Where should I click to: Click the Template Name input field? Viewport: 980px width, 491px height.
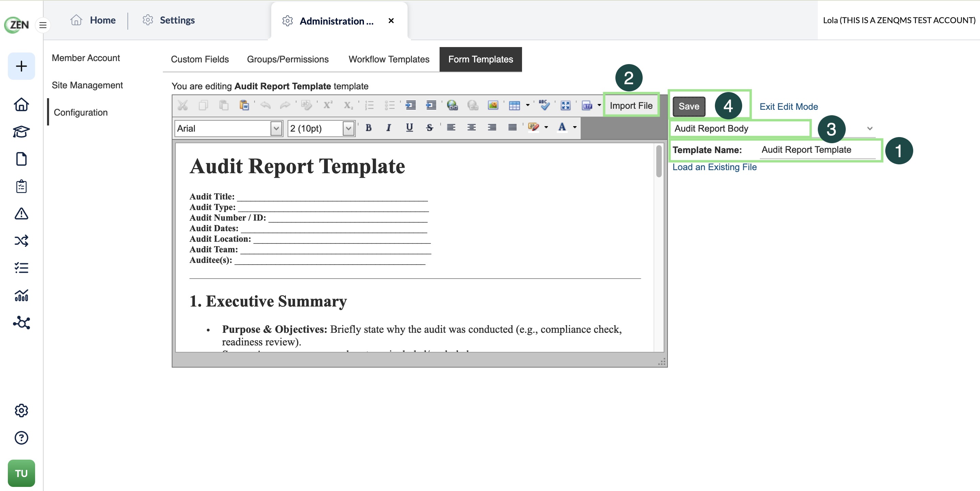(x=817, y=150)
